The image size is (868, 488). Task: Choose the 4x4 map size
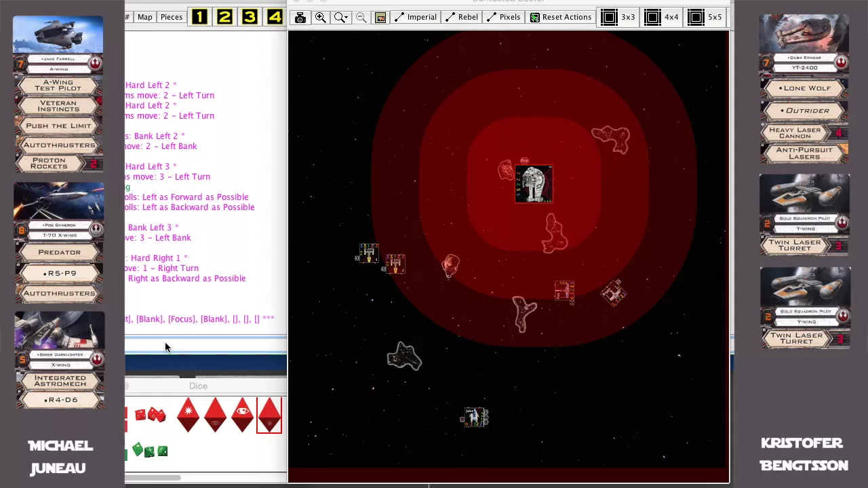(661, 17)
